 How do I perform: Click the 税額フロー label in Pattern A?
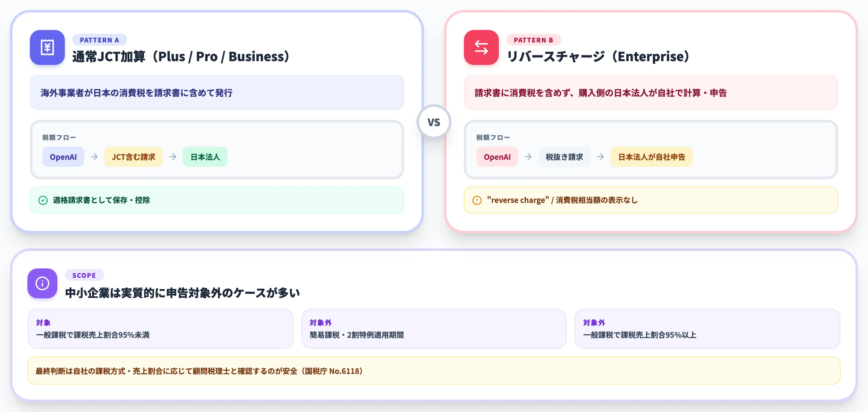[x=59, y=137]
